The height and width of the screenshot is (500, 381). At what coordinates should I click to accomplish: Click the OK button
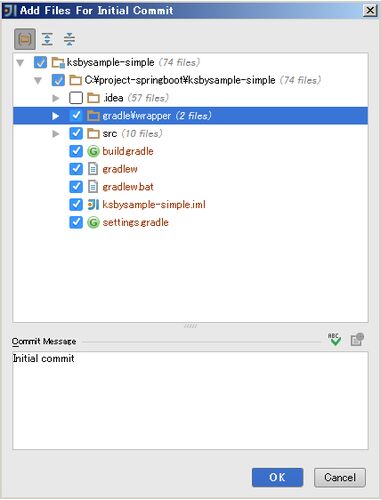point(277,477)
